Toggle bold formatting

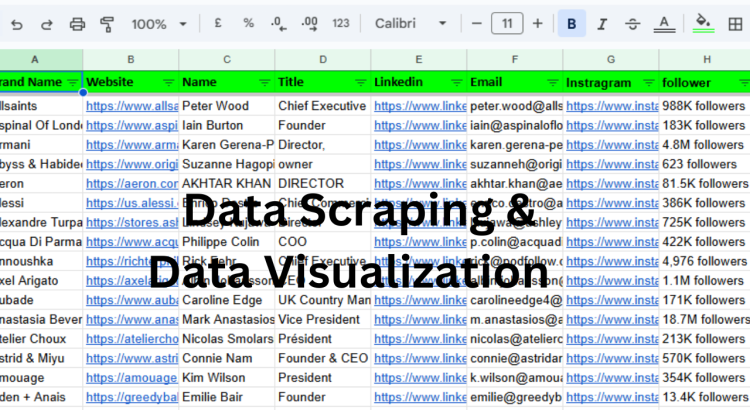coord(572,24)
